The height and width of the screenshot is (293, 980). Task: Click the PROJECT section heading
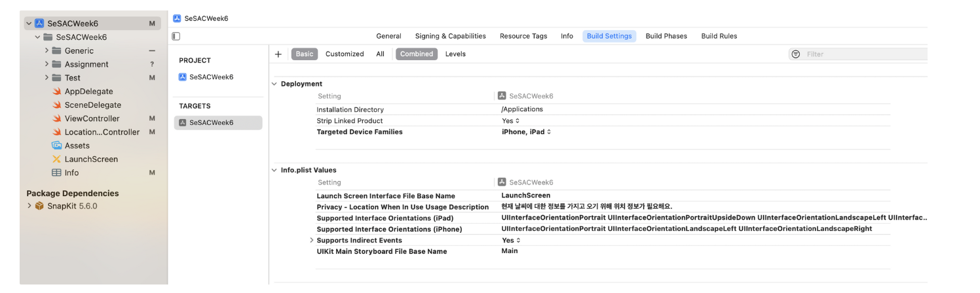(195, 61)
